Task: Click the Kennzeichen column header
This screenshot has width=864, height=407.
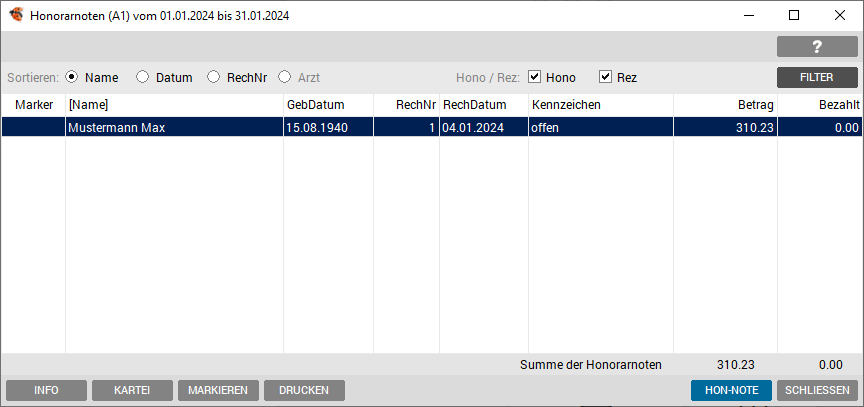Action: pyautogui.click(x=601, y=105)
